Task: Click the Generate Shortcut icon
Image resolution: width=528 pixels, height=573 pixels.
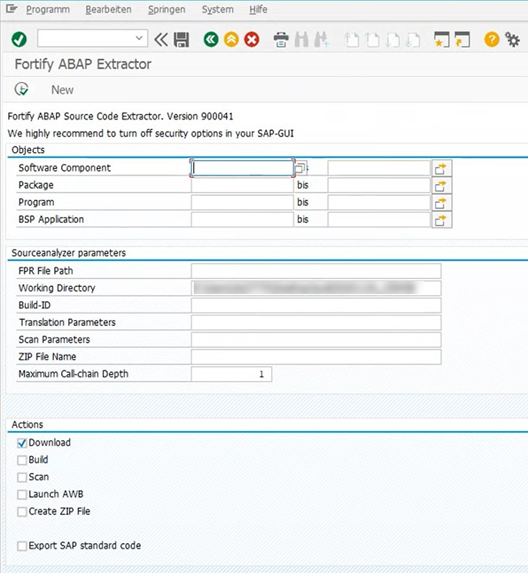Action: coord(463,39)
